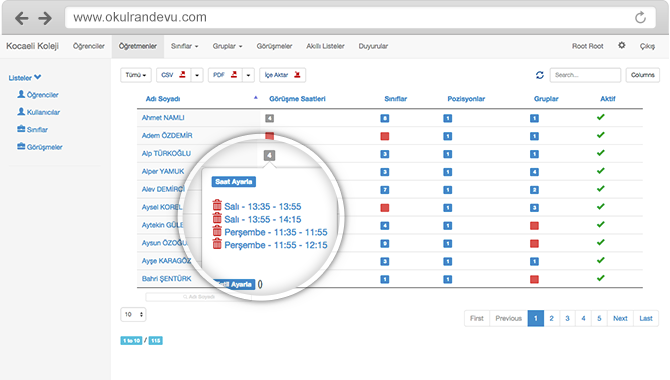Open Alp TÜRKOĞLU's meeting hours badge
The width and height of the screenshot is (670, 380).
(269, 155)
